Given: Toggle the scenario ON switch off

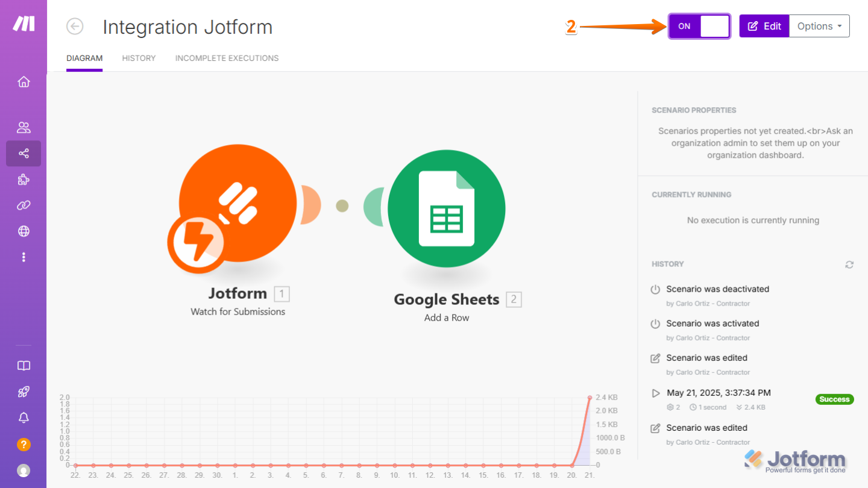Looking at the screenshot, I should coord(699,27).
